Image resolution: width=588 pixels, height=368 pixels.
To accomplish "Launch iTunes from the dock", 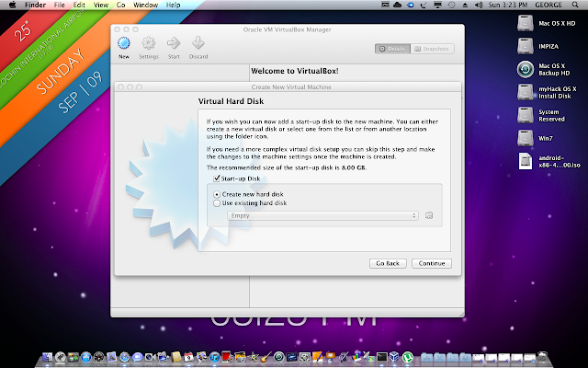I will tap(214, 357).
